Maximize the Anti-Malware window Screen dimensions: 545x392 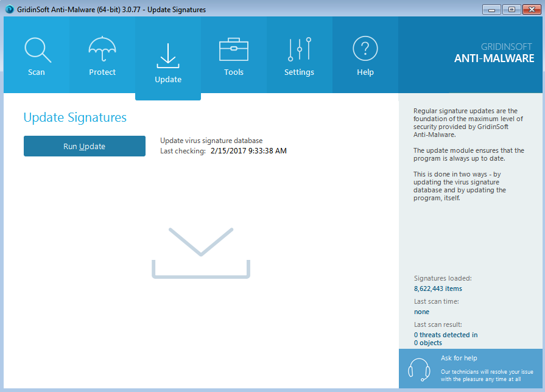tap(511, 9)
